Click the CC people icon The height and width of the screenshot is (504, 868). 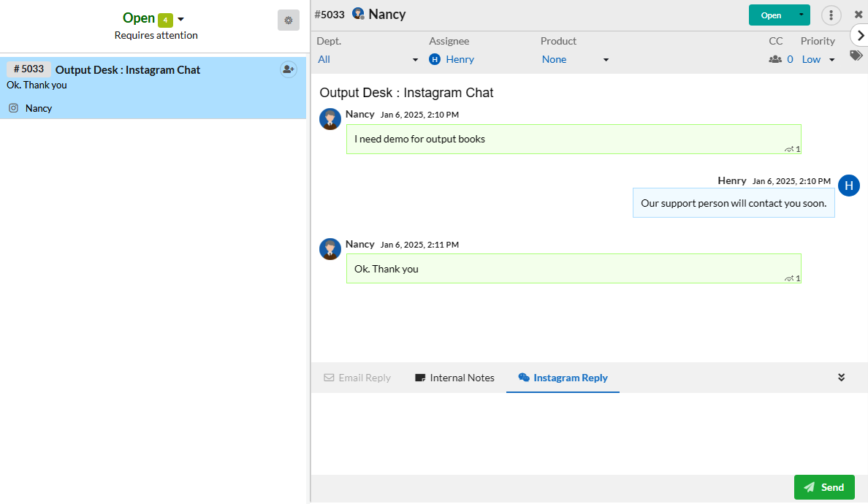pyautogui.click(x=775, y=59)
